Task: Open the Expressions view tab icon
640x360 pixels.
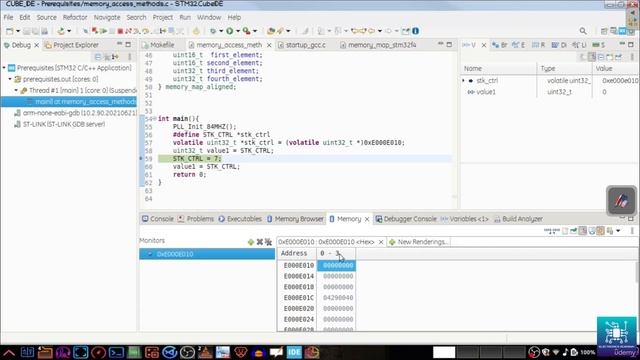Action: coord(518,45)
